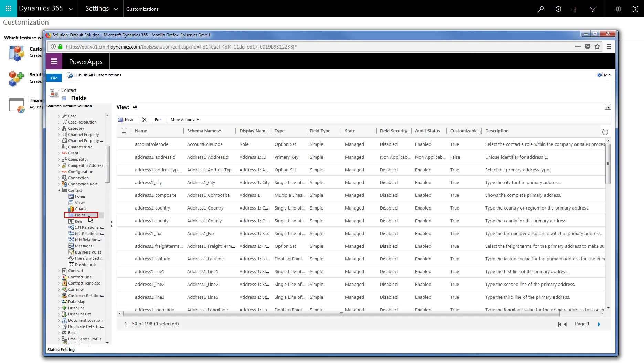Open the File menu tab

[x=54, y=78]
